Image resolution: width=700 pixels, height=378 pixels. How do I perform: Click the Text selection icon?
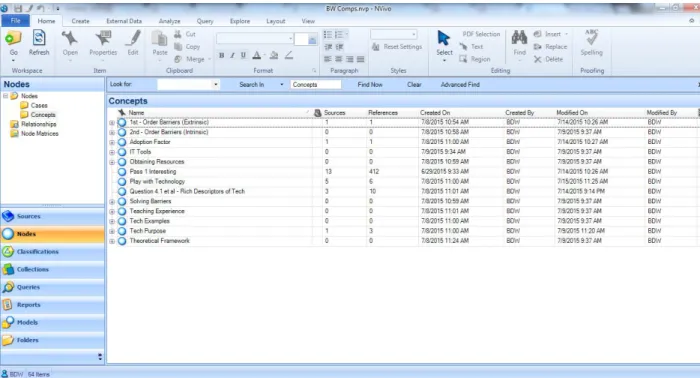[463, 46]
